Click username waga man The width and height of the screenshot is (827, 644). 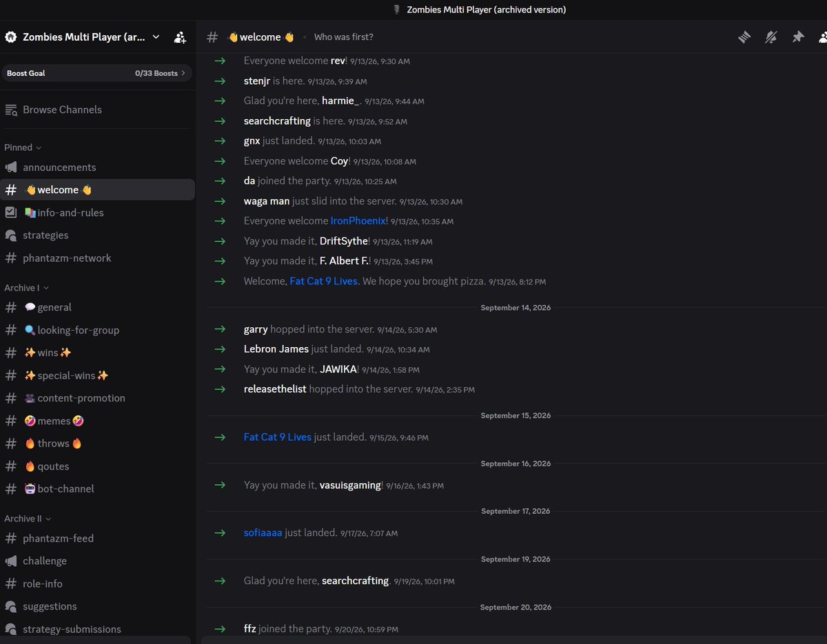tap(267, 201)
